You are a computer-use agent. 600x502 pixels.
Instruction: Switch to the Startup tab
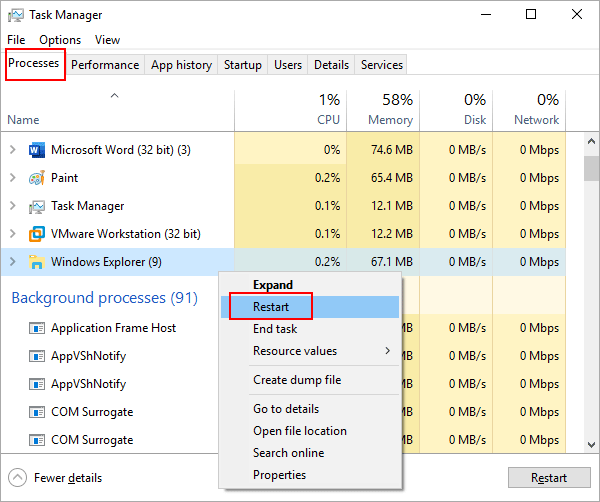[243, 65]
